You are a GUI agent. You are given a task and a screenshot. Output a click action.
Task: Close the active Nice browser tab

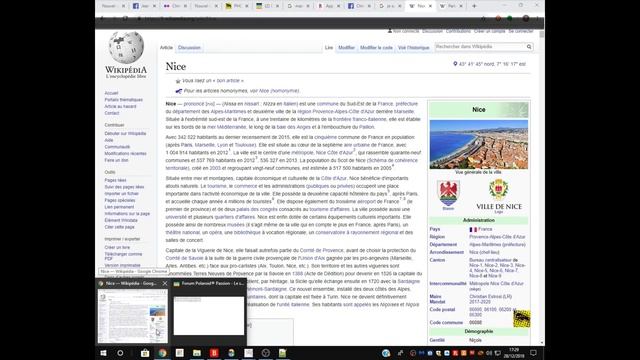pos(430,6)
